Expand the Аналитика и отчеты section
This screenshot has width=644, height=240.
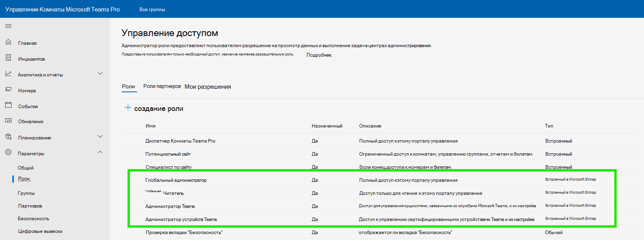(x=100, y=74)
